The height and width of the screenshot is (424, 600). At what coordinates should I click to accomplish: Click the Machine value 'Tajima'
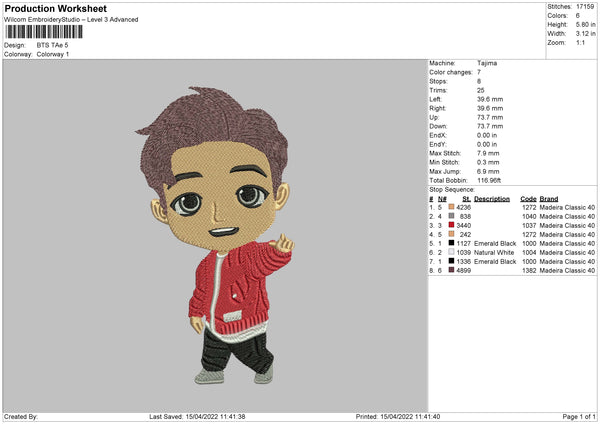click(x=487, y=63)
